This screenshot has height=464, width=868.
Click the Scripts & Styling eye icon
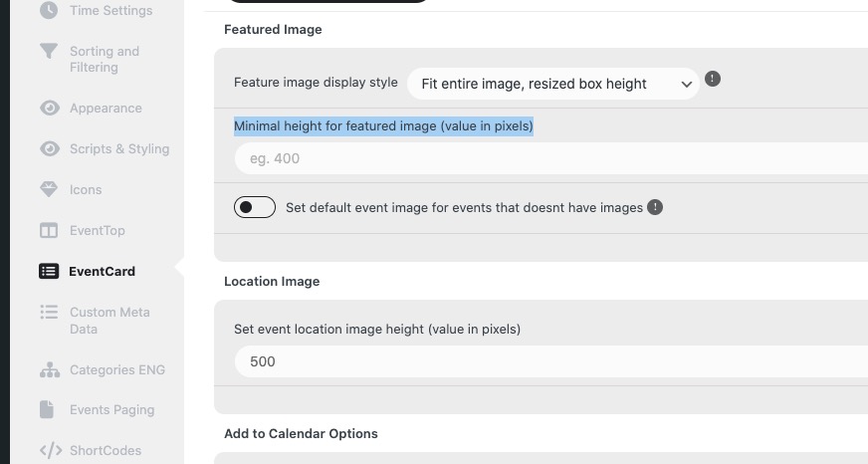49,149
